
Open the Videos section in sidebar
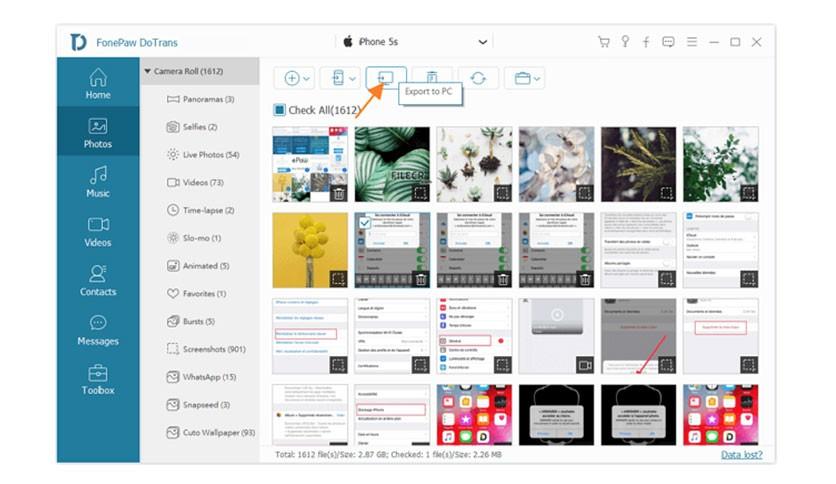tap(98, 231)
